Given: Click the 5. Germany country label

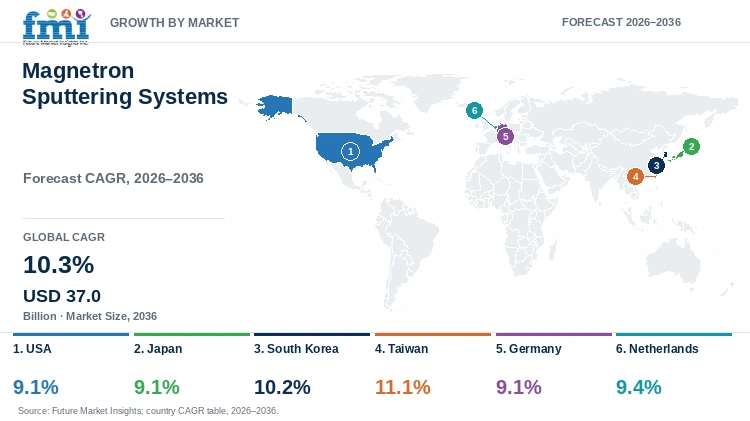Looking at the screenshot, I should (529, 349).
